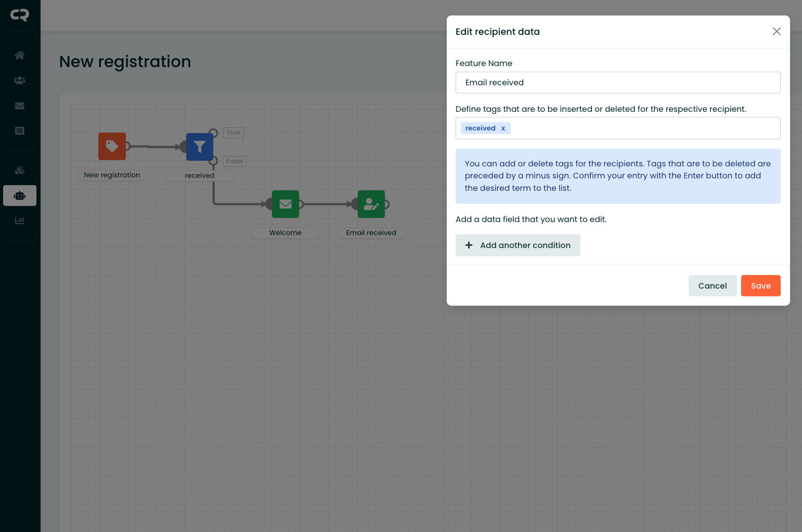This screenshot has width=802, height=532.
Task: Close the Edit recipient data dialog
Action: click(x=777, y=32)
